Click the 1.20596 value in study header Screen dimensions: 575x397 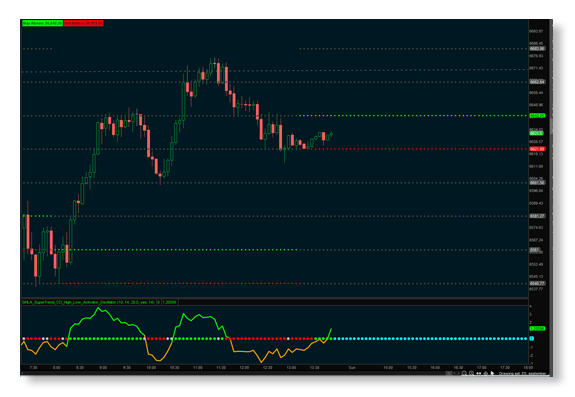(x=169, y=302)
